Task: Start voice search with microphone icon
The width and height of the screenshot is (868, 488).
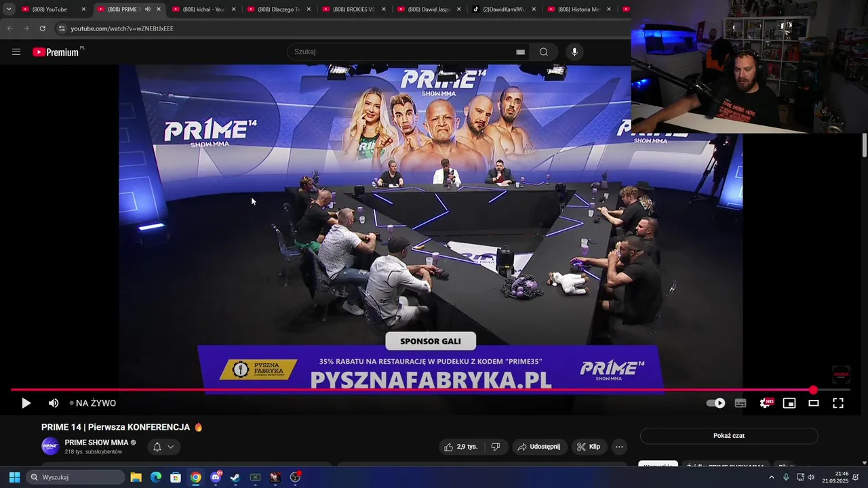Action: [574, 52]
